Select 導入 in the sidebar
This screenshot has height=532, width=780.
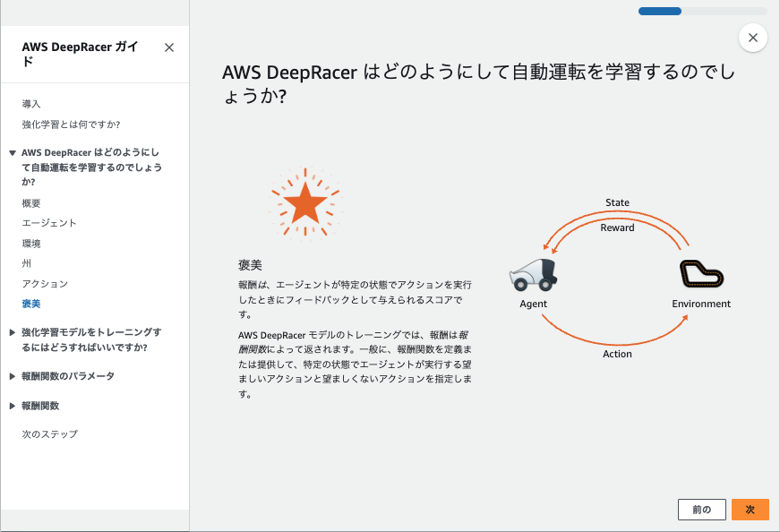pos(33,103)
